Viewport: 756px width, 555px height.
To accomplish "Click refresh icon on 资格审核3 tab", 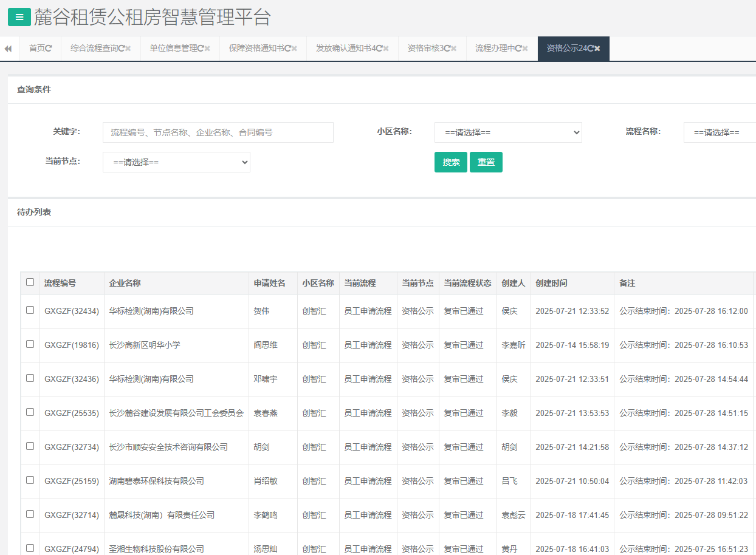I will [447, 49].
